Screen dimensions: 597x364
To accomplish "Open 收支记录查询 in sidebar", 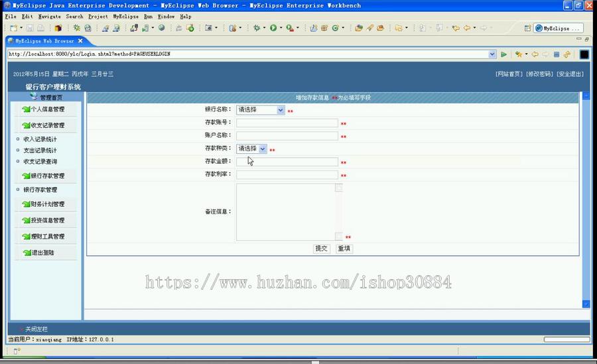I will point(40,161).
